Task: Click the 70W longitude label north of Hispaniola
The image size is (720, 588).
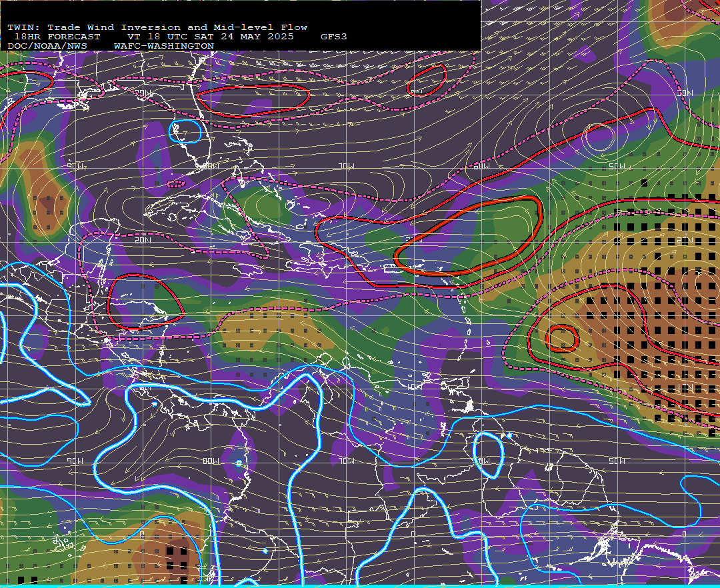Action: click(347, 166)
